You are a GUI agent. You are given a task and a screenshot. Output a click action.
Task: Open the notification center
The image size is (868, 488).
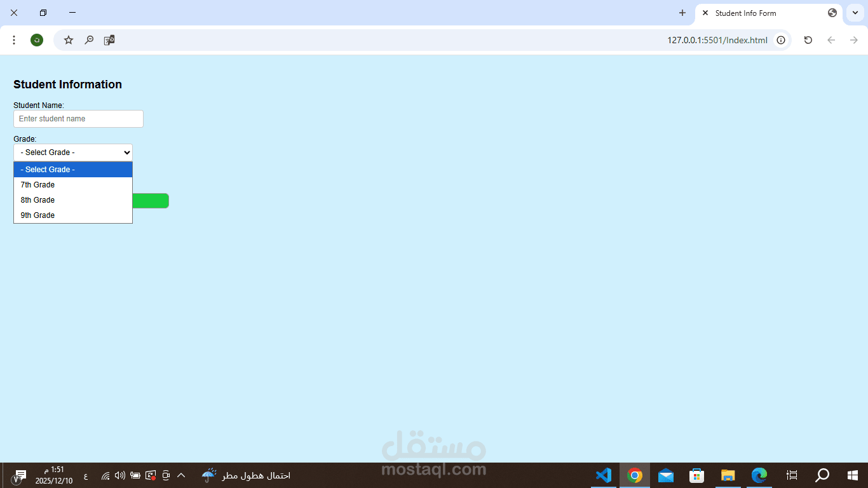[x=19, y=475]
